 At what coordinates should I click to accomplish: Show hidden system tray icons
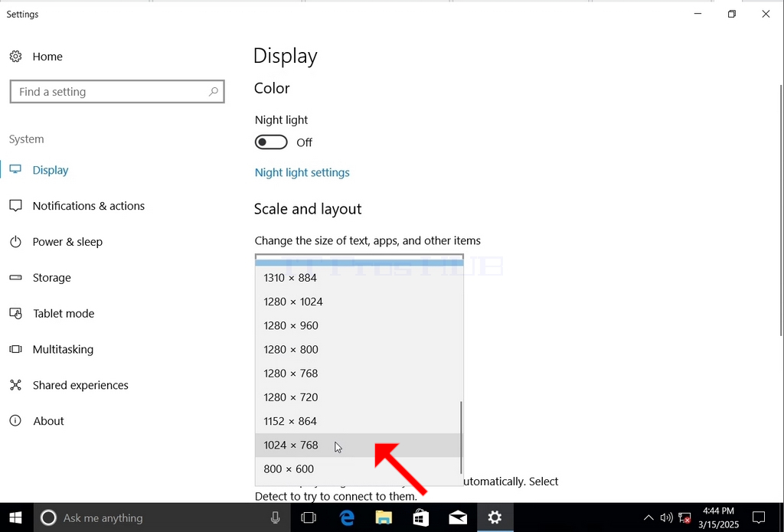click(x=648, y=517)
